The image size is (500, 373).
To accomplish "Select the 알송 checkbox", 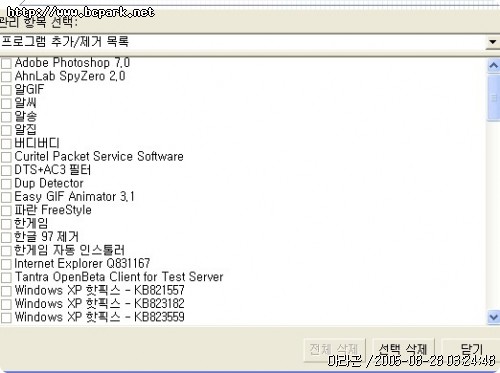I will click(6, 117).
